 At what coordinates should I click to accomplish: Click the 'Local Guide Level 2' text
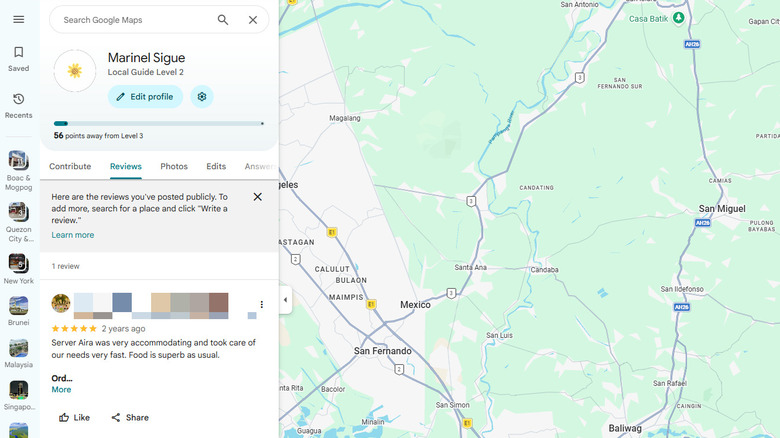(x=146, y=72)
